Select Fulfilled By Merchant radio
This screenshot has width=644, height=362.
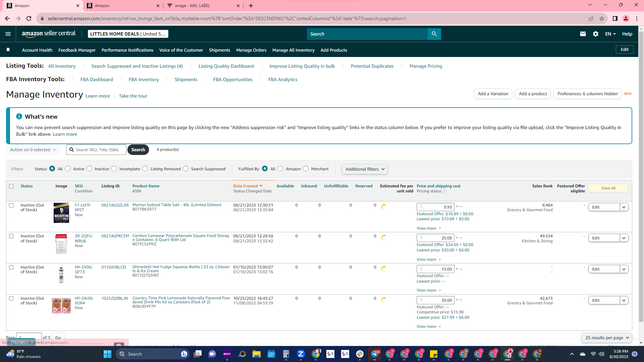306,169
